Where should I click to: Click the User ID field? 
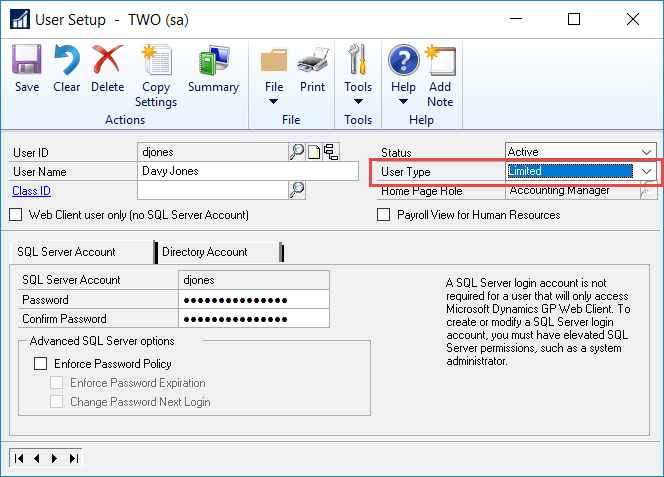pos(213,152)
